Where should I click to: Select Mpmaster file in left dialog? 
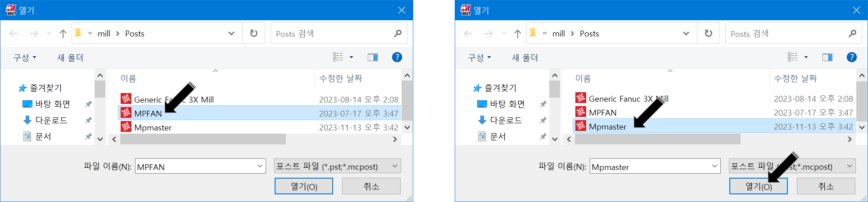tap(259, 127)
